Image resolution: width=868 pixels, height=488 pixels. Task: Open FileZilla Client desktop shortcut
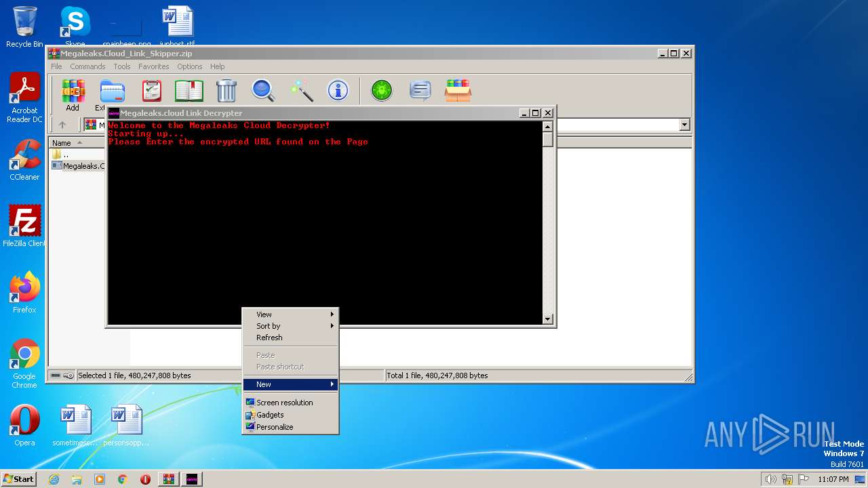pyautogui.click(x=24, y=226)
